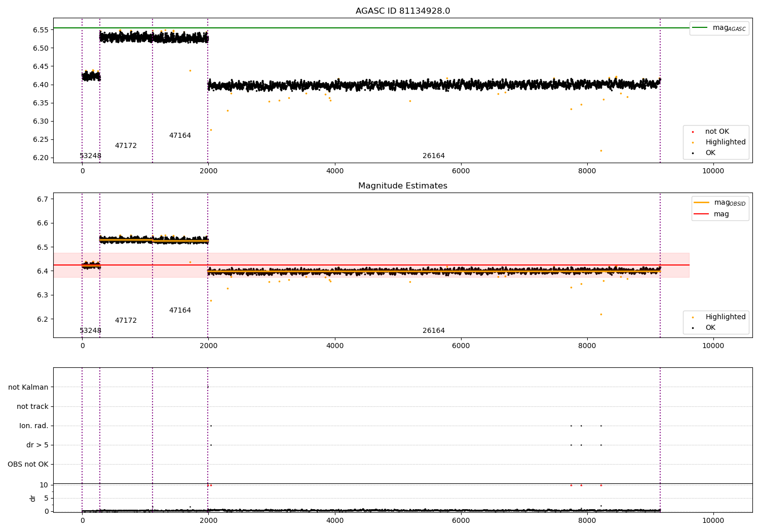Click y-axis tick 10 in bottom plot
Viewport: 760px width, 532px height.
click(44, 485)
